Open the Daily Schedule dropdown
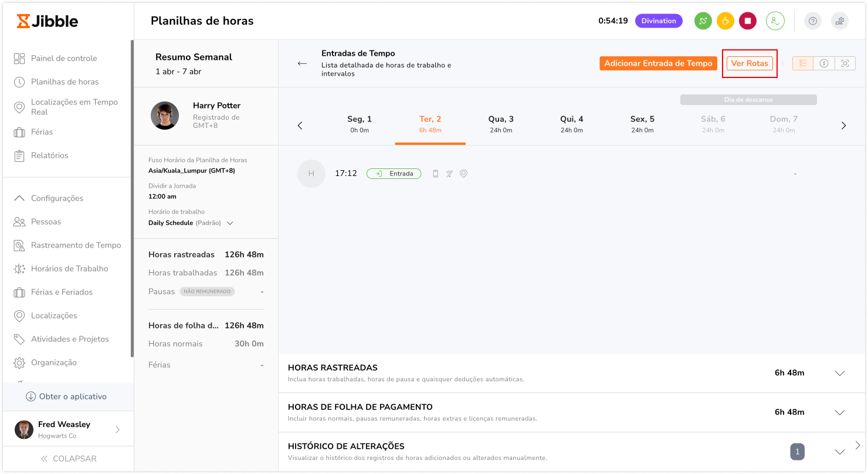Screen dimensions: 868x474 click(230, 223)
